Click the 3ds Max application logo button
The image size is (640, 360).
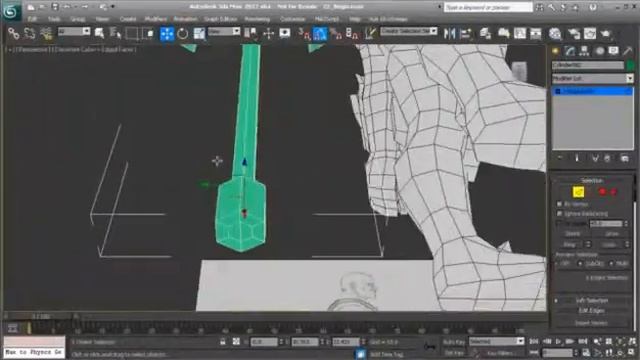pos(11,11)
